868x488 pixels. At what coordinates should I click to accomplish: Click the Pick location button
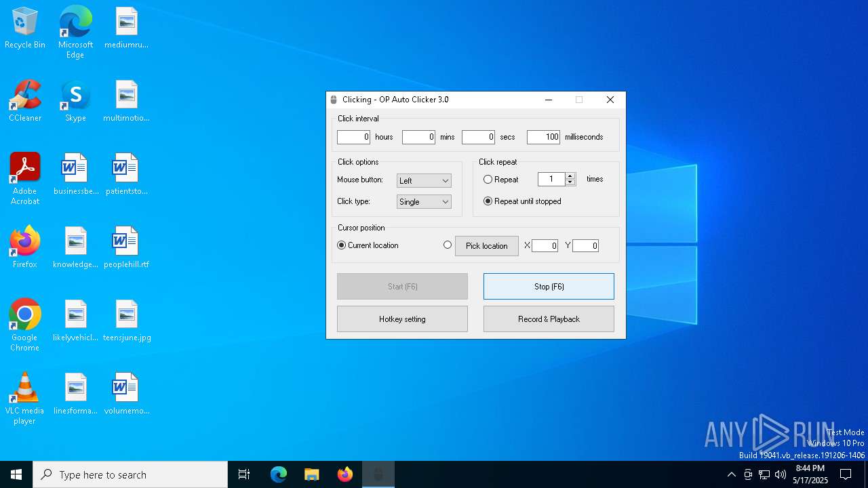coord(487,246)
